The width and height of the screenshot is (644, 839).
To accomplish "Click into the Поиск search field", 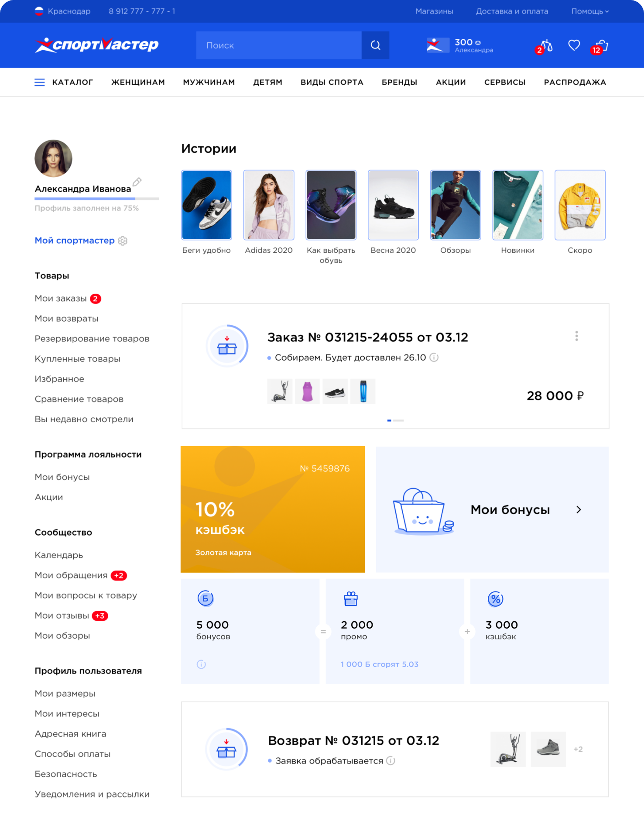I will click(278, 45).
